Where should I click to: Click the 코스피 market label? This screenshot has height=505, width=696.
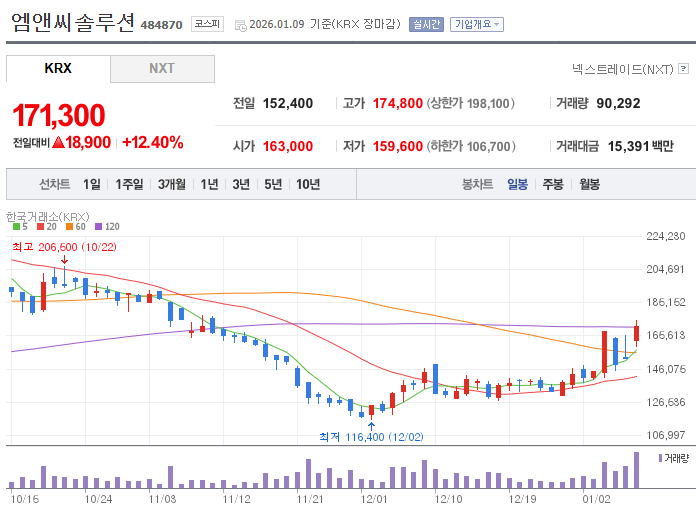[x=207, y=24]
